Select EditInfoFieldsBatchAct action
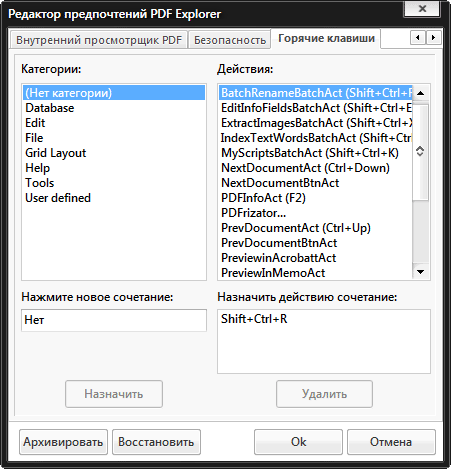 click(x=316, y=108)
